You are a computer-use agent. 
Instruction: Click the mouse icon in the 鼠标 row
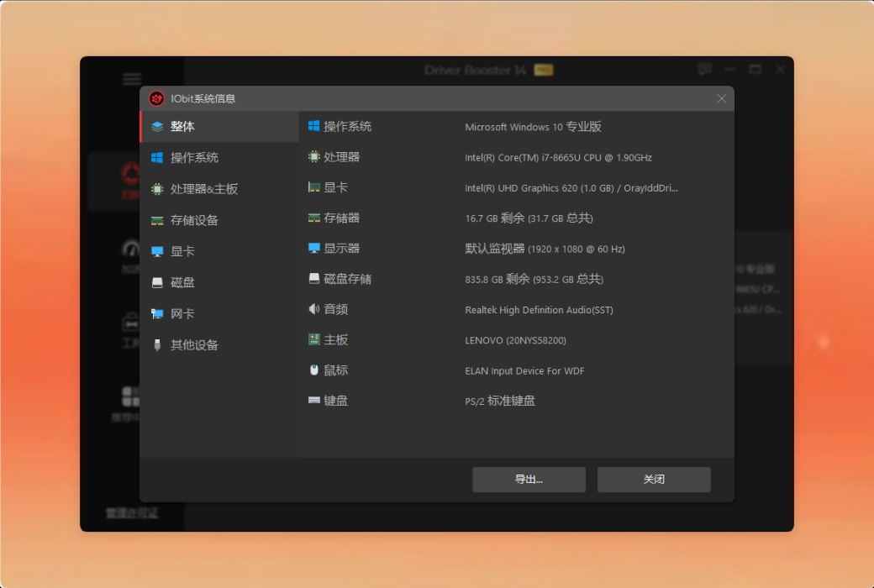coord(313,370)
